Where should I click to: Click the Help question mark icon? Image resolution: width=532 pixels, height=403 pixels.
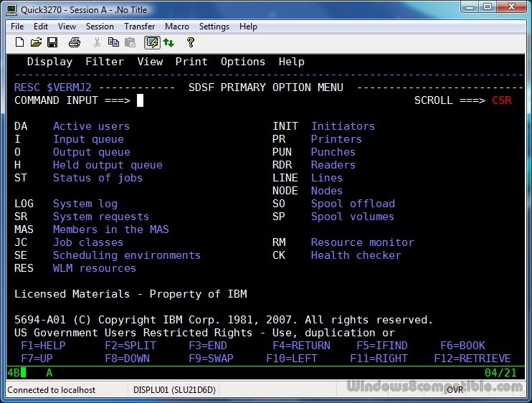190,42
